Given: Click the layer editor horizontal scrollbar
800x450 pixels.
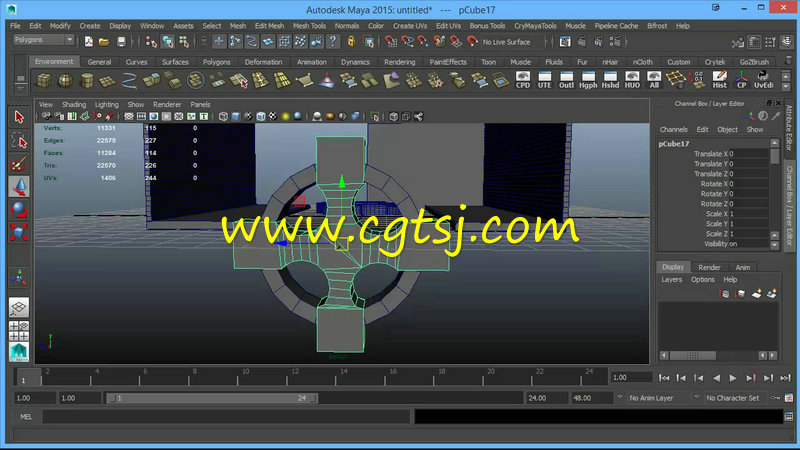Looking at the screenshot, I should 693,355.
